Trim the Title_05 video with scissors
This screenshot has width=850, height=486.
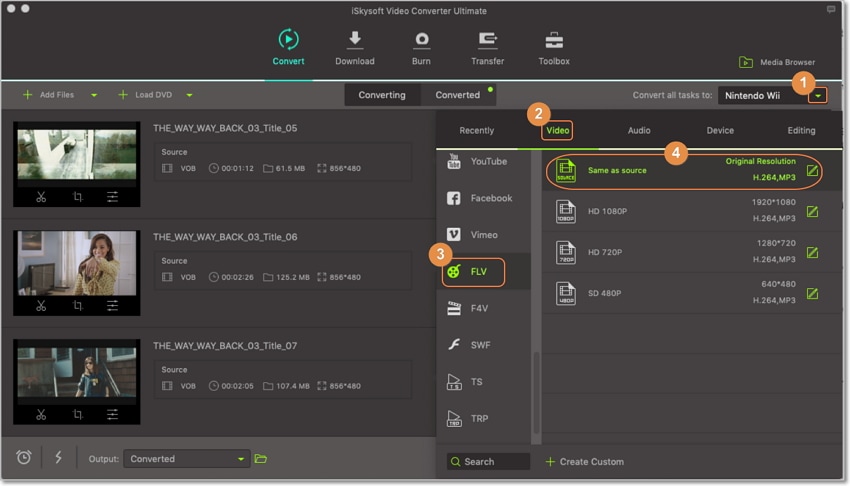click(41, 197)
